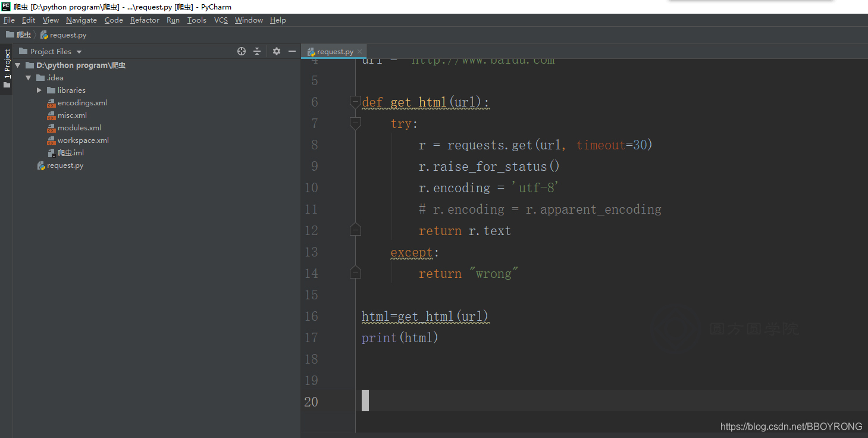Open the Help menu
Viewport: 868px width, 438px height.
pos(278,20)
